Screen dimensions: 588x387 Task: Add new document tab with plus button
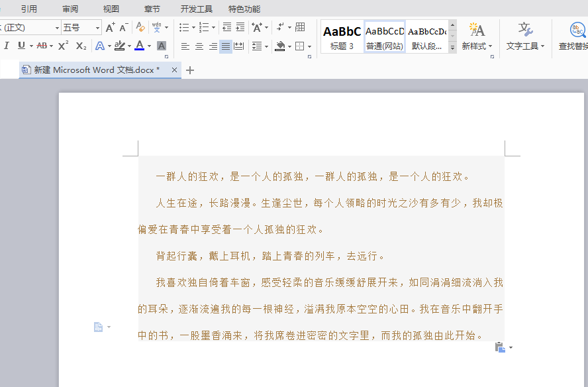coord(190,70)
